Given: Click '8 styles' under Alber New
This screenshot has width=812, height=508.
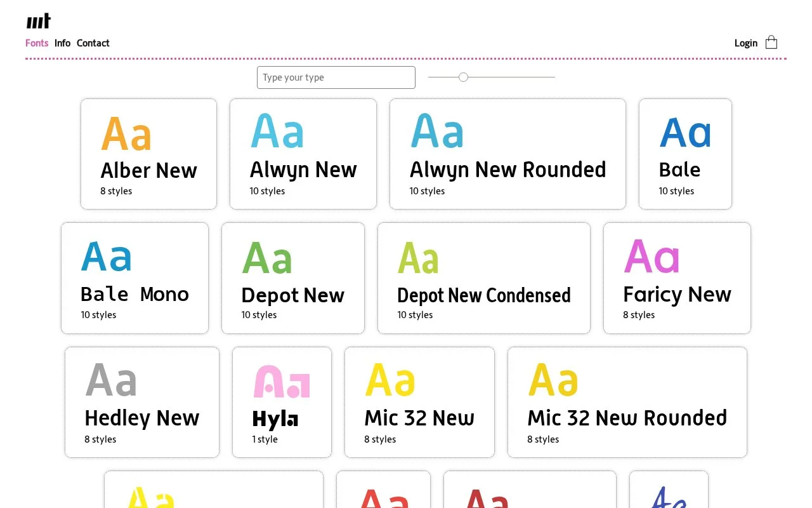Looking at the screenshot, I should pyautogui.click(x=116, y=191).
